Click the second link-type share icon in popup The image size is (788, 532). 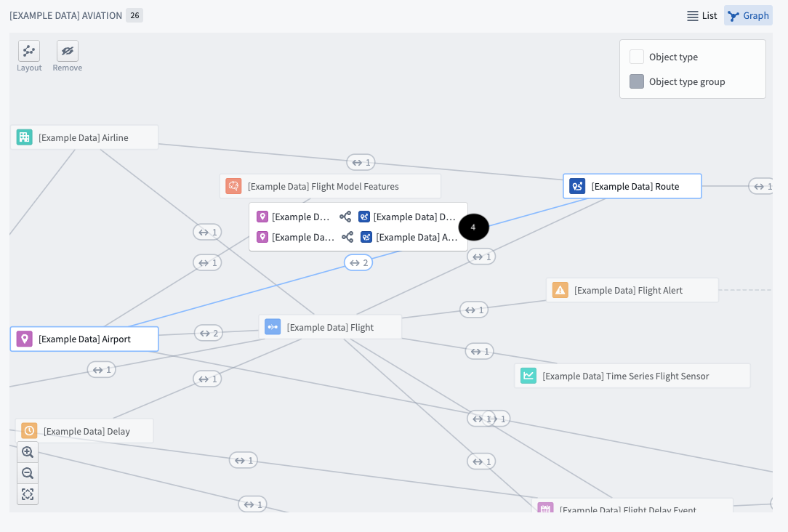tap(347, 237)
